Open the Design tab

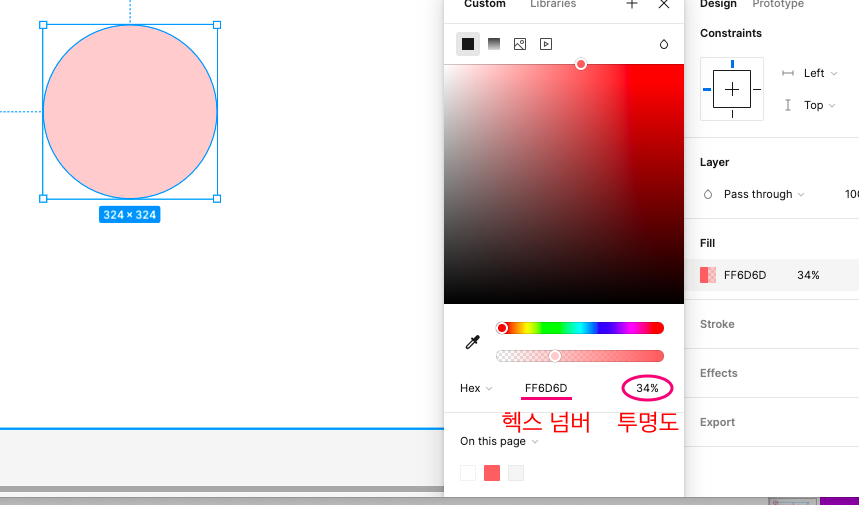click(x=718, y=4)
